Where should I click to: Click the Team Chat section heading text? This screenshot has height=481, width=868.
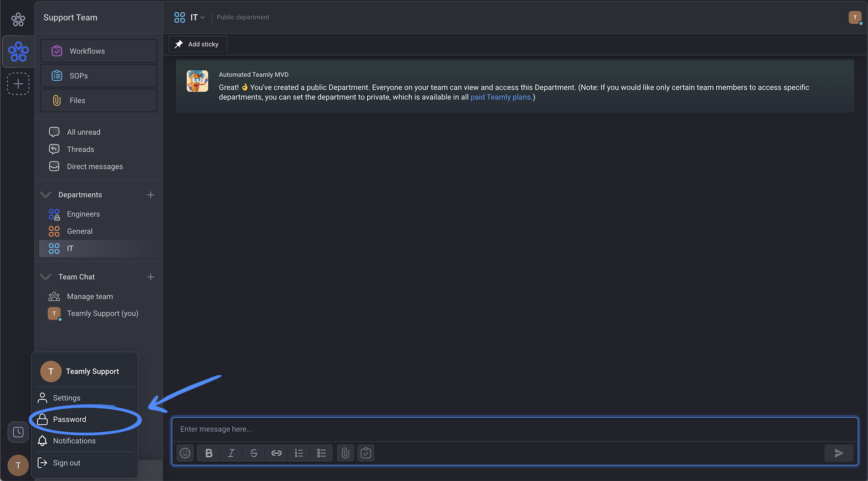coord(77,277)
